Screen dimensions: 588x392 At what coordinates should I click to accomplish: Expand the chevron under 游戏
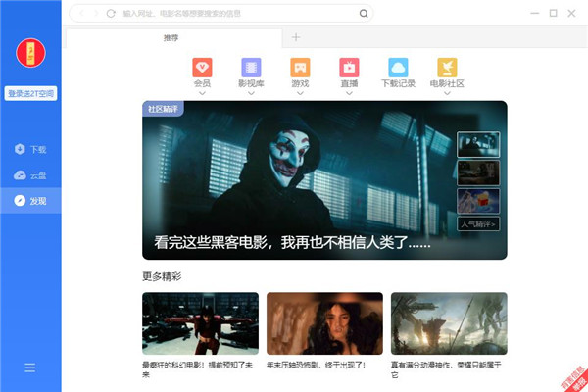[300, 93]
